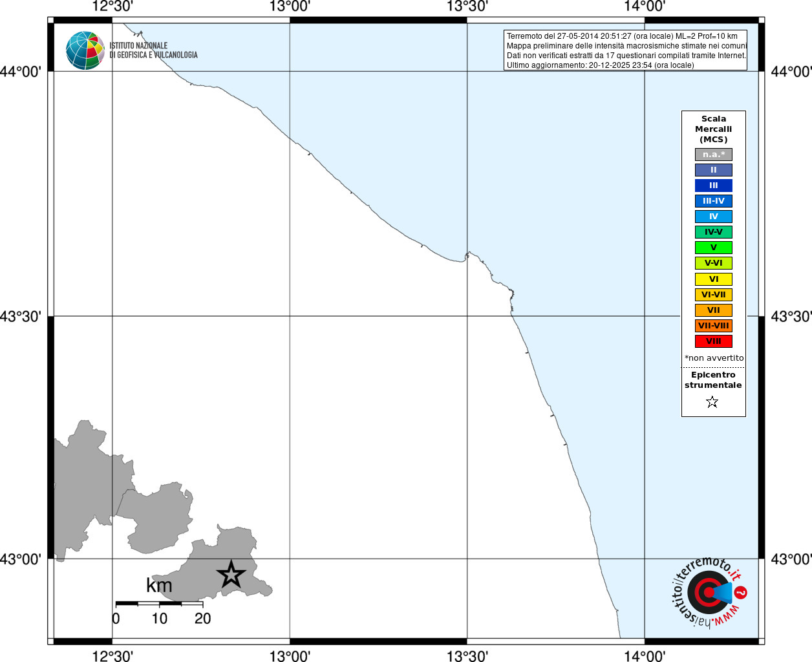Screen dimensions: 812x662
Task: Click the right axis label 43°30'
Action: coord(791,316)
